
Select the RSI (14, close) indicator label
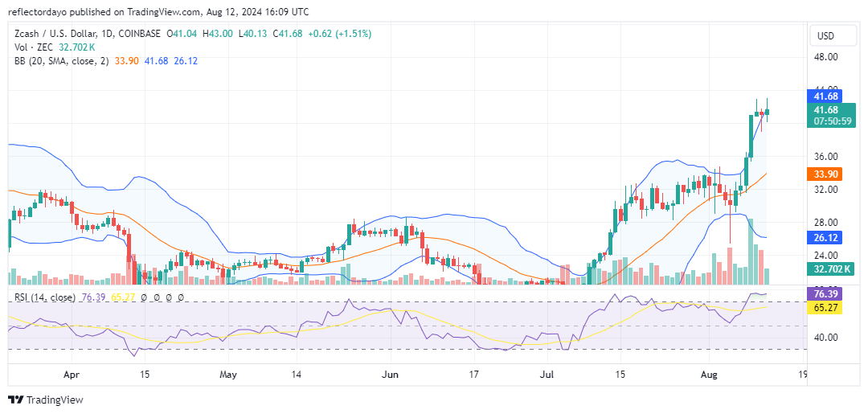(x=44, y=297)
